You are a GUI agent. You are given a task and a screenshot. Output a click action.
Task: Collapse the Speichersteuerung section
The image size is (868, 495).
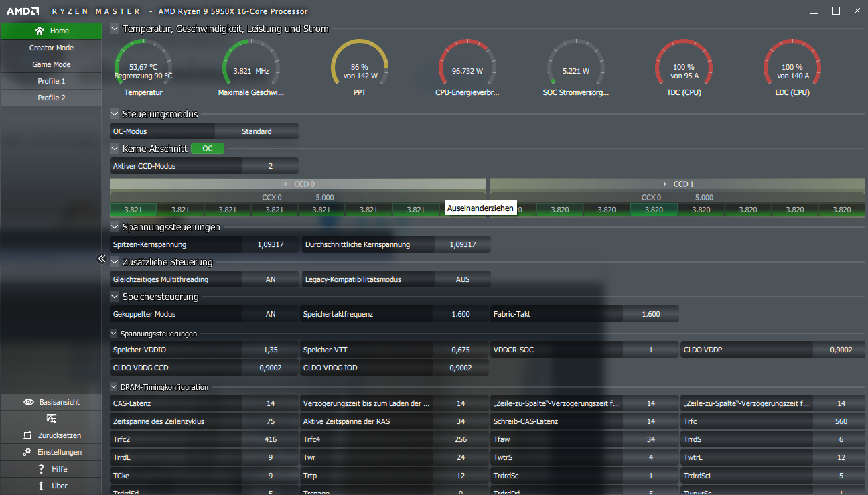click(114, 297)
